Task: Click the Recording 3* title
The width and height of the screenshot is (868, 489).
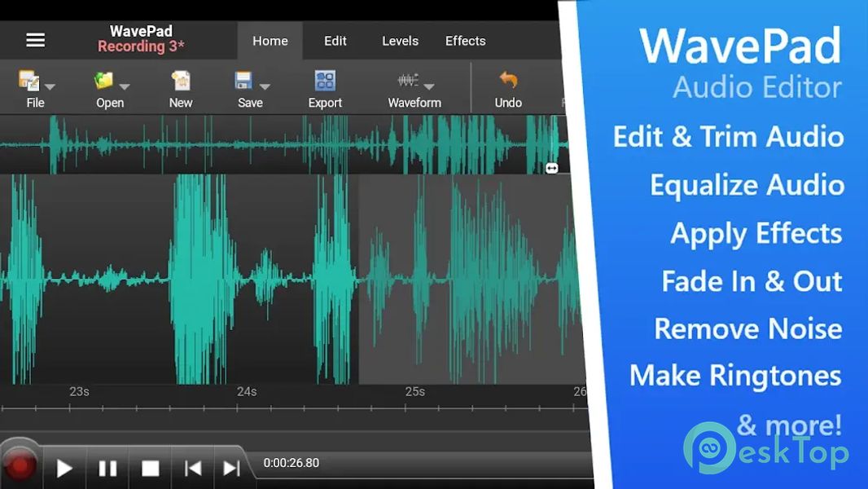Action: (141, 46)
